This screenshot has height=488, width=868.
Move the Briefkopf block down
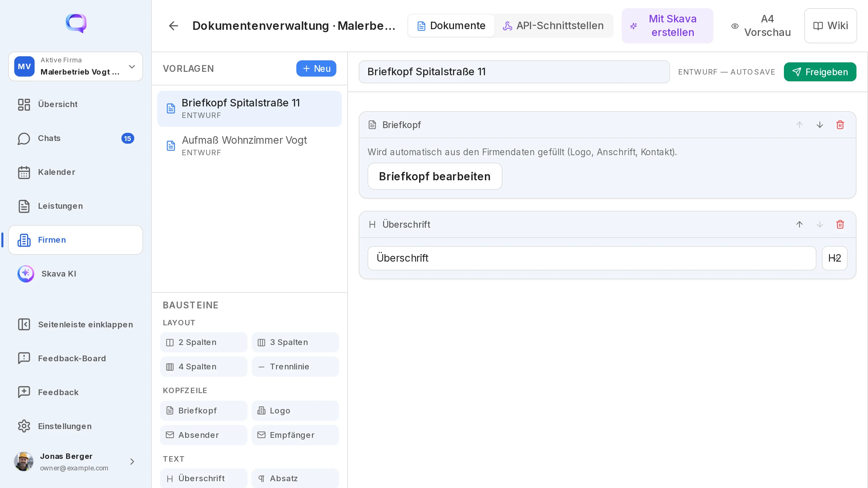coord(820,125)
